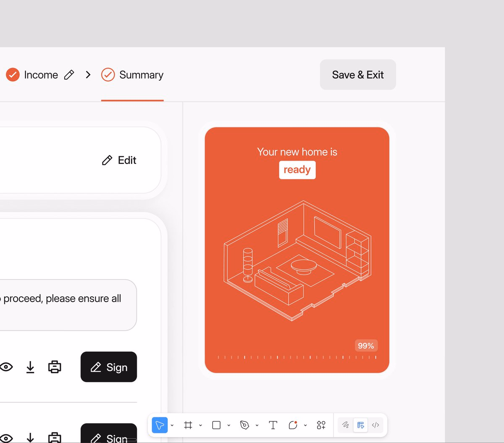Image resolution: width=504 pixels, height=443 pixels.
Task: Click the Save & Exit button
Action: [358, 74]
